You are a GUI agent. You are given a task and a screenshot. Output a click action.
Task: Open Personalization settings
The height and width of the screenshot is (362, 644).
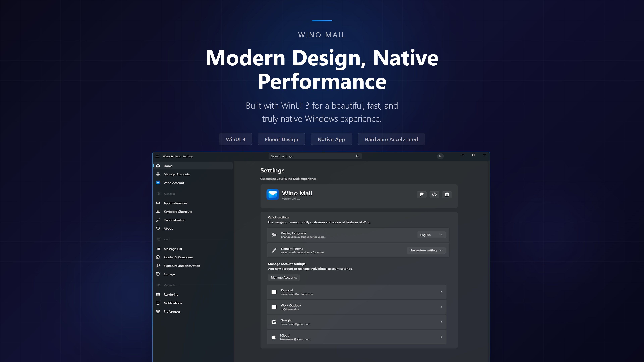point(193,220)
